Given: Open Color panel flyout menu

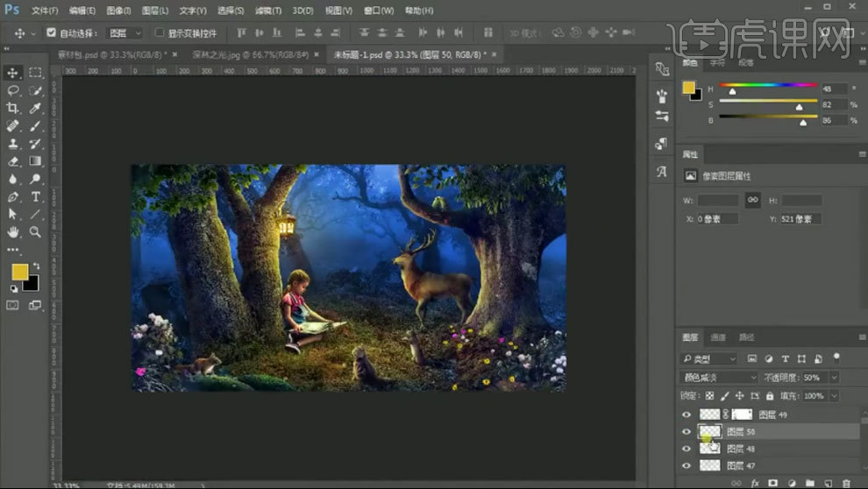Looking at the screenshot, I should (x=862, y=62).
